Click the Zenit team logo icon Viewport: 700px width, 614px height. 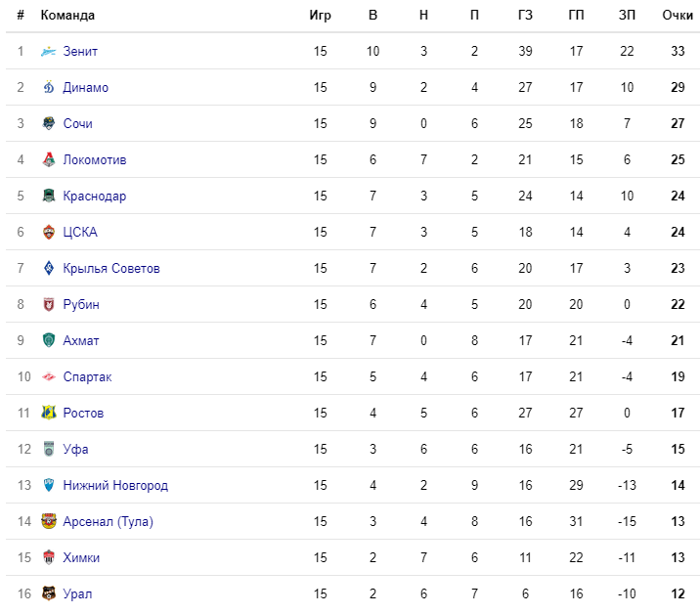[49, 52]
